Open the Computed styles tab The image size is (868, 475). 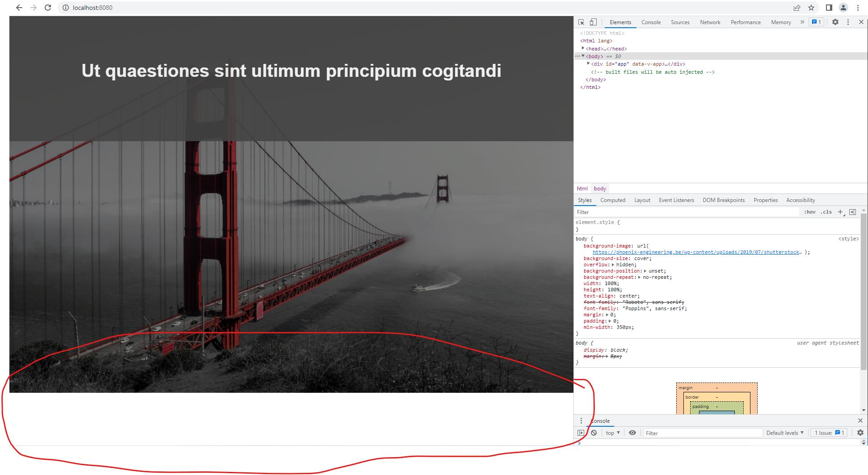pos(613,200)
